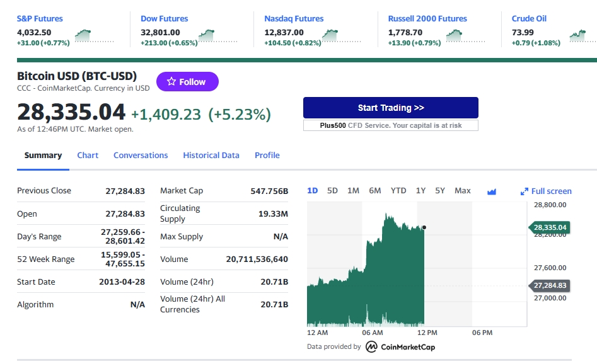Open the Profile tab
Screen dimensions: 597x364
267,155
